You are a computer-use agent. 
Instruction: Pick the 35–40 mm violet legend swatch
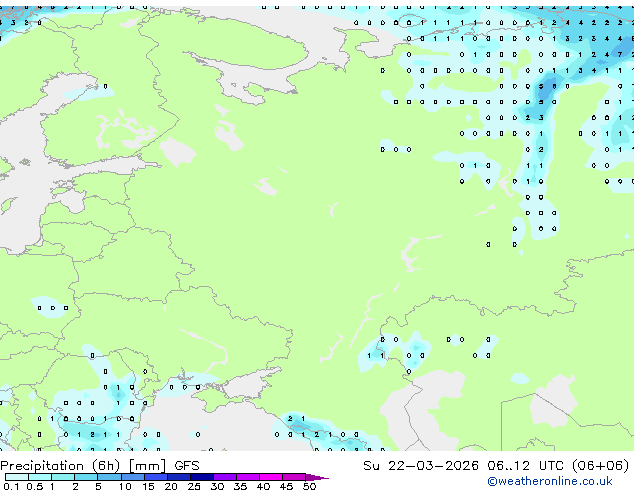click(248, 477)
